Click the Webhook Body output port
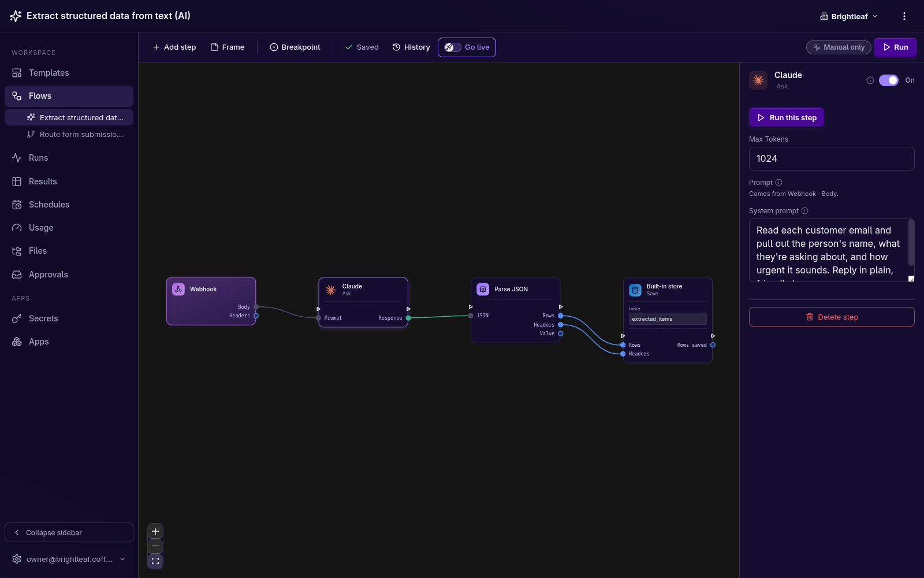Viewport: 924px width, 578px height. pos(256,307)
